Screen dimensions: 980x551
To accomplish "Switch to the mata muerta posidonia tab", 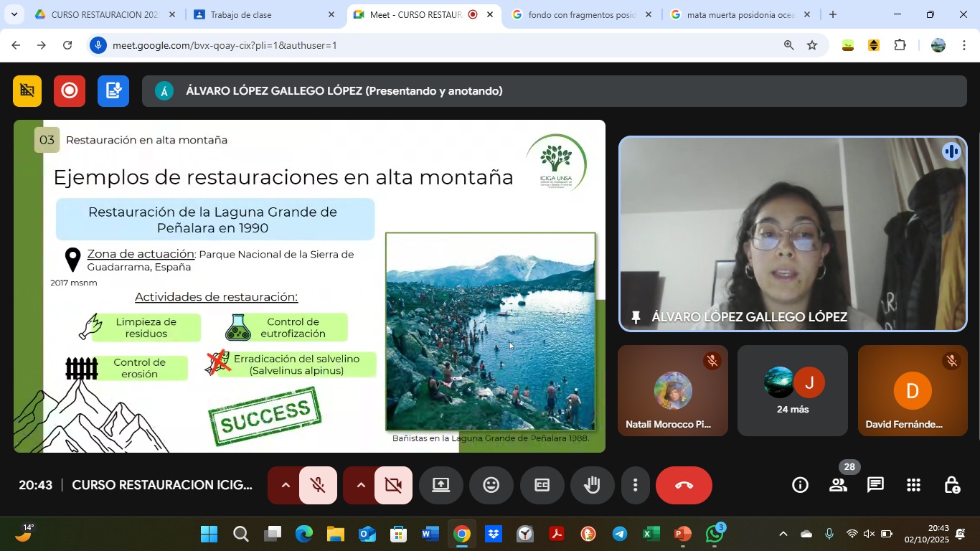I will pos(740,14).
